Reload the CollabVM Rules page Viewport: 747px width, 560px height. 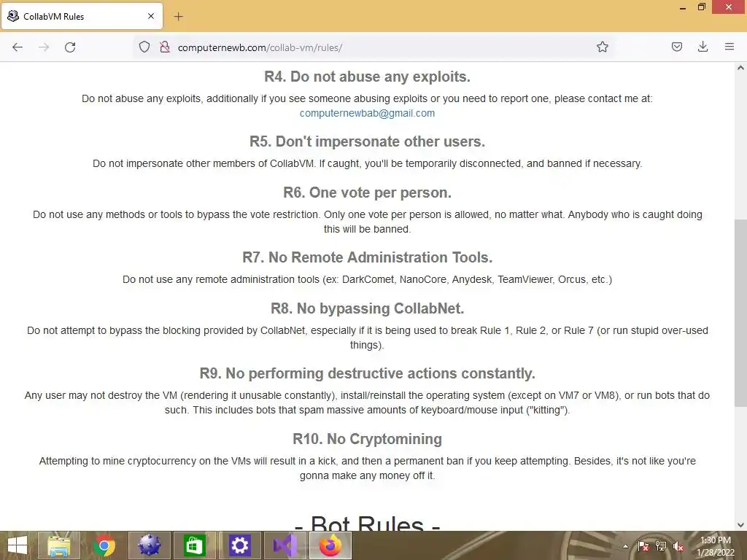(x=70, y=47)
